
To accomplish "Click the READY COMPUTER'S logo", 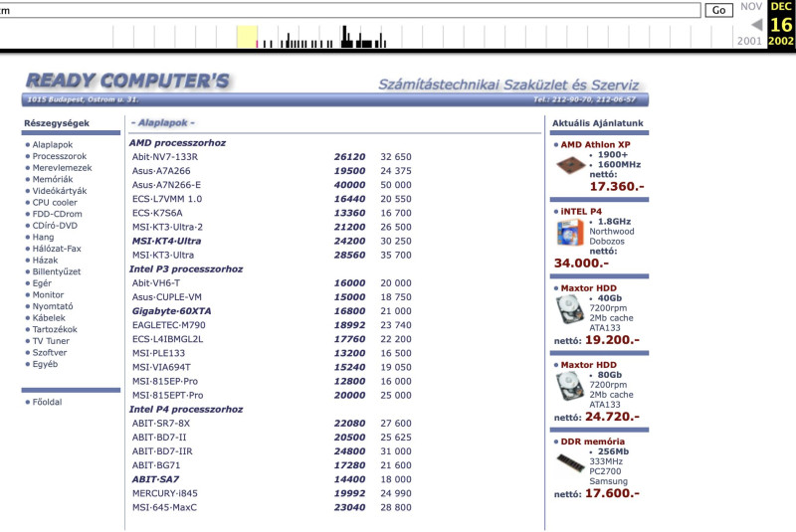I will 128,82.
